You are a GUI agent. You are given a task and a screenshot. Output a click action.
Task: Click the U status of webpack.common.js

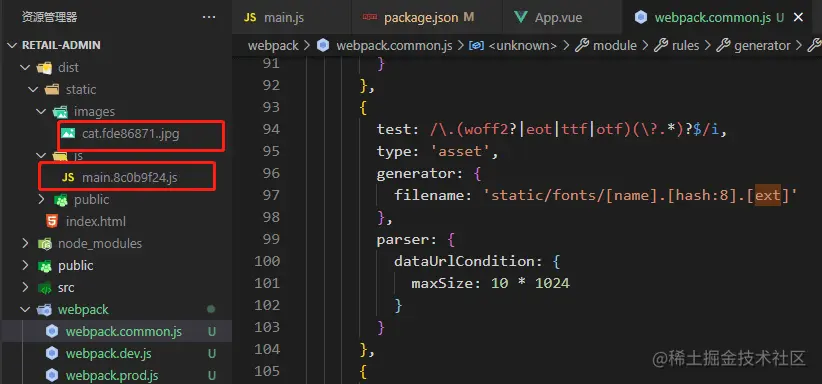[x=212, y=332]
